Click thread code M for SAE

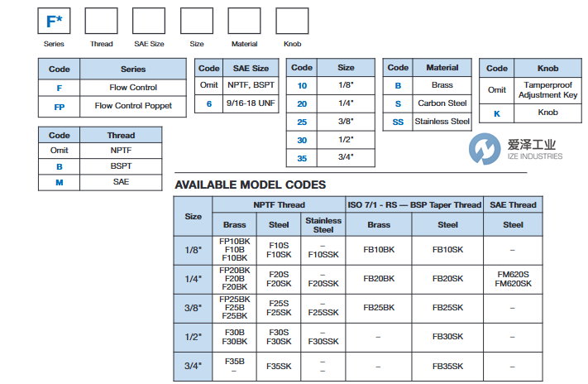60,181
